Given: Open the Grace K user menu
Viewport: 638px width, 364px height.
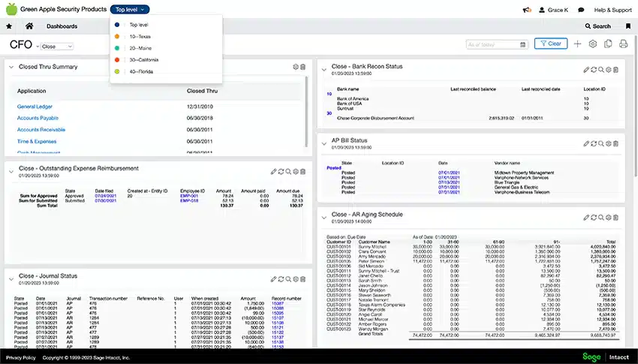Looking at the screenshot, I should point(554,10).
